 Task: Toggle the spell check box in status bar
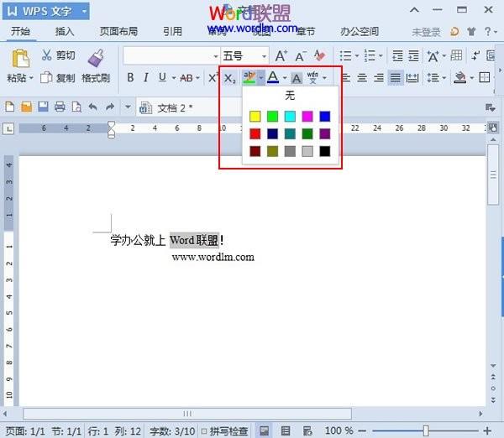(x=204, y=431)
